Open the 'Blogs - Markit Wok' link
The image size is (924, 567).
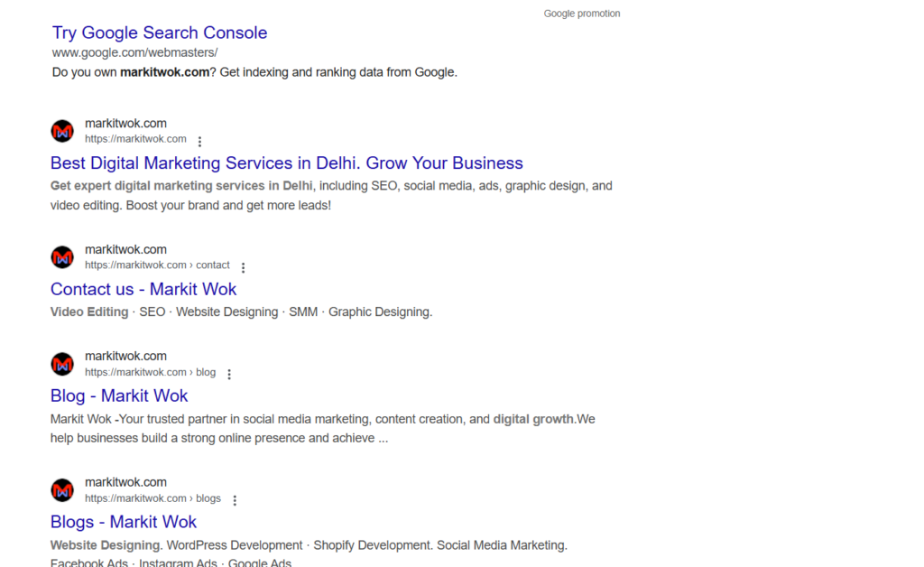123,522
